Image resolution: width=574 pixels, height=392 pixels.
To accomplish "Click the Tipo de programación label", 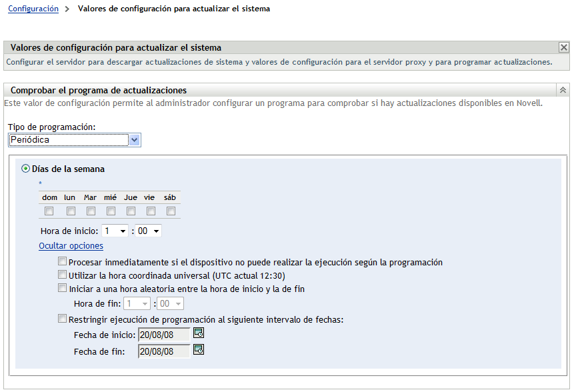I will pos(51,127).
